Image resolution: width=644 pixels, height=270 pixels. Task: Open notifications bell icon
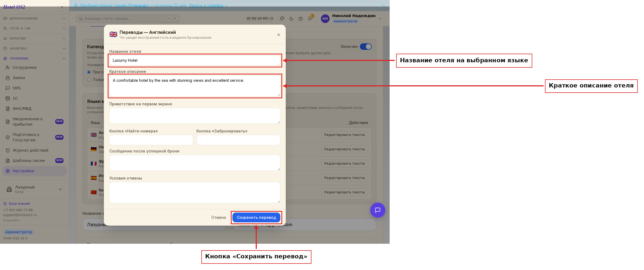pyautogui.click(x=310, y=19)
